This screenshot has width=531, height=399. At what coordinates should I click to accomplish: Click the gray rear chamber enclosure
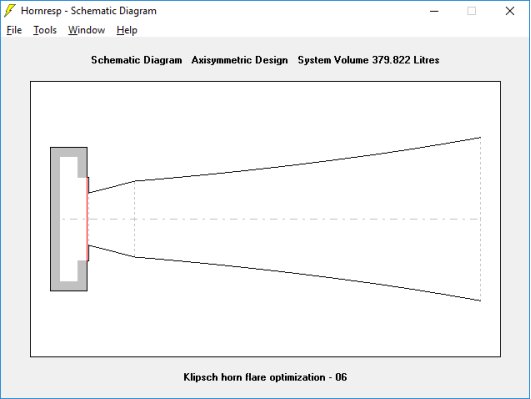(x=55, y=219)
